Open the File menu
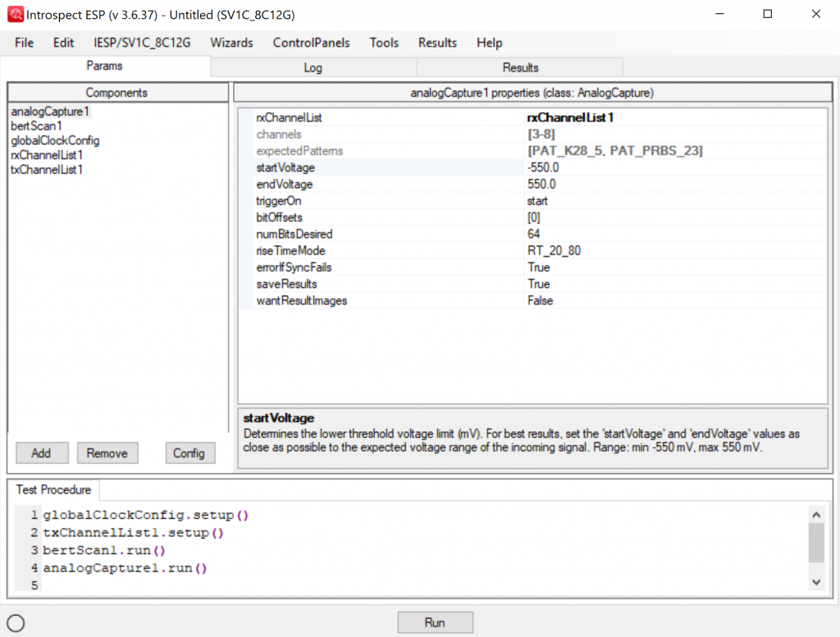Screen dimensions: 840x637 (23, 43)
